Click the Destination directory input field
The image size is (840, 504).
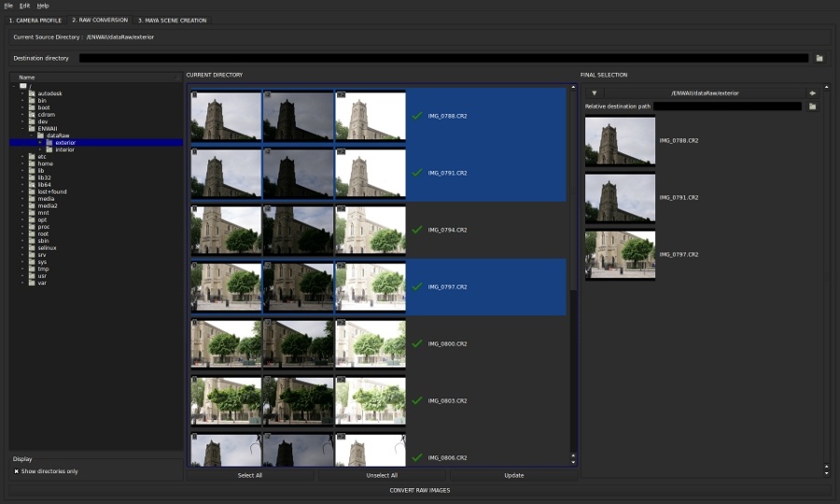tap(443, 58)
